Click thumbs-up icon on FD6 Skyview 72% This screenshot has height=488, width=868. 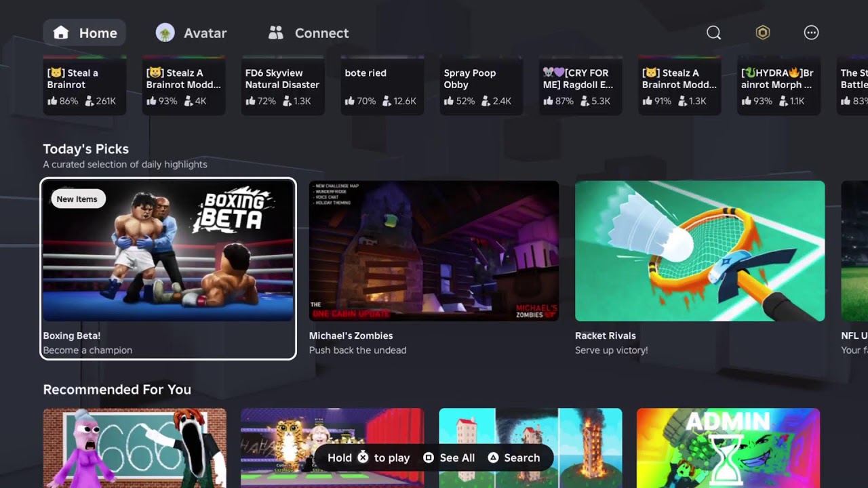tap(250, 101)
